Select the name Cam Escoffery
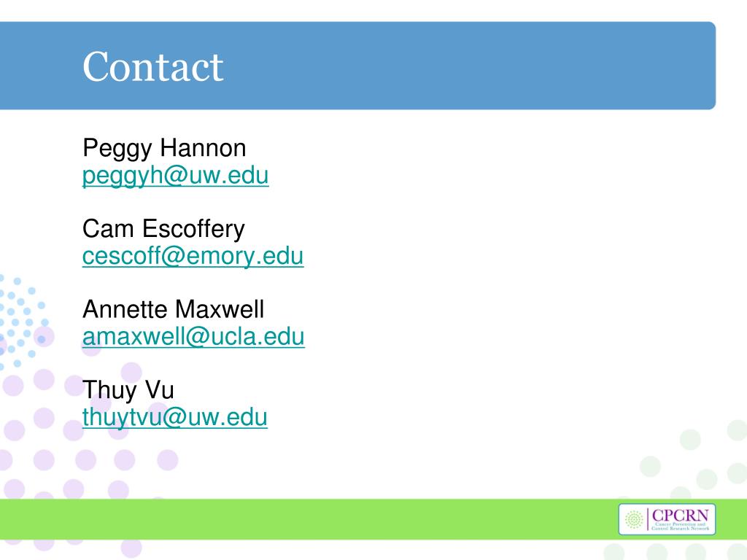Viewport: 747px width, 560px height. (163, 228)
